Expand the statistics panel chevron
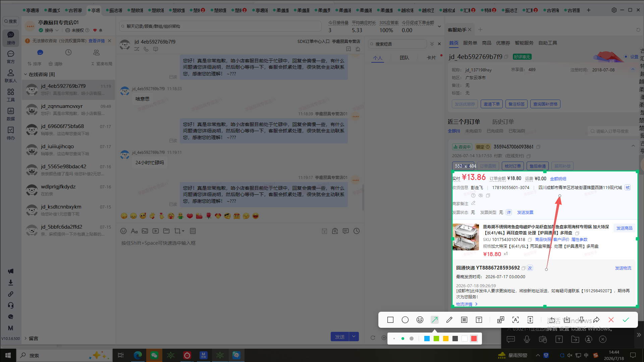 tap(439, 26)
